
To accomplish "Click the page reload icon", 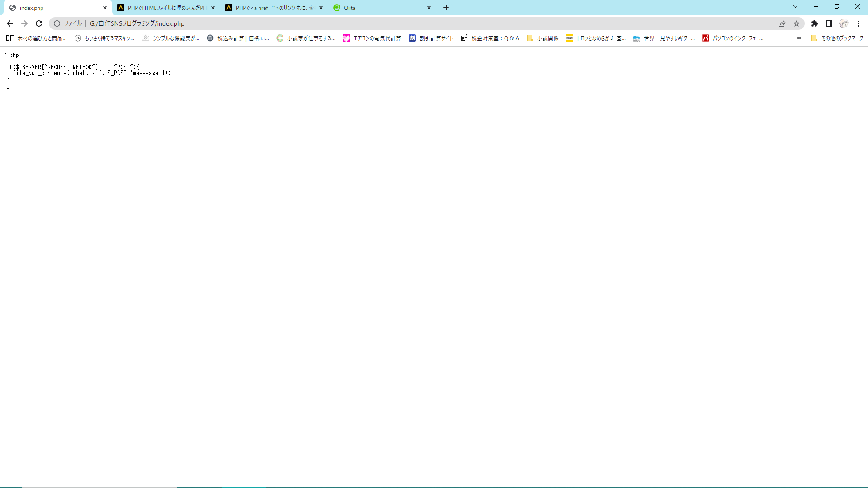I will (39, 23).
